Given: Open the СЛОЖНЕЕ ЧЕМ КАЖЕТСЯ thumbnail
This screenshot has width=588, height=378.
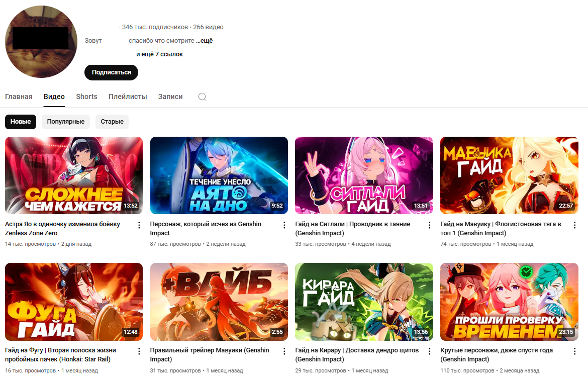Looking at the screenshot, I should 74,175.
